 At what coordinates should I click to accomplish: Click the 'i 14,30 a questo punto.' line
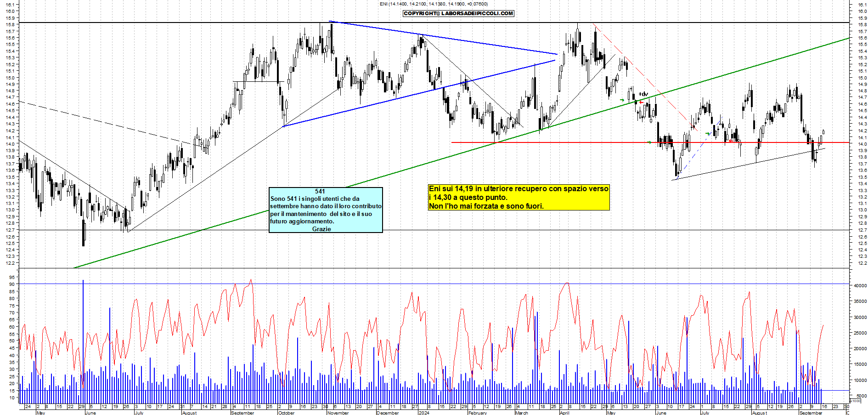[468, 197]
